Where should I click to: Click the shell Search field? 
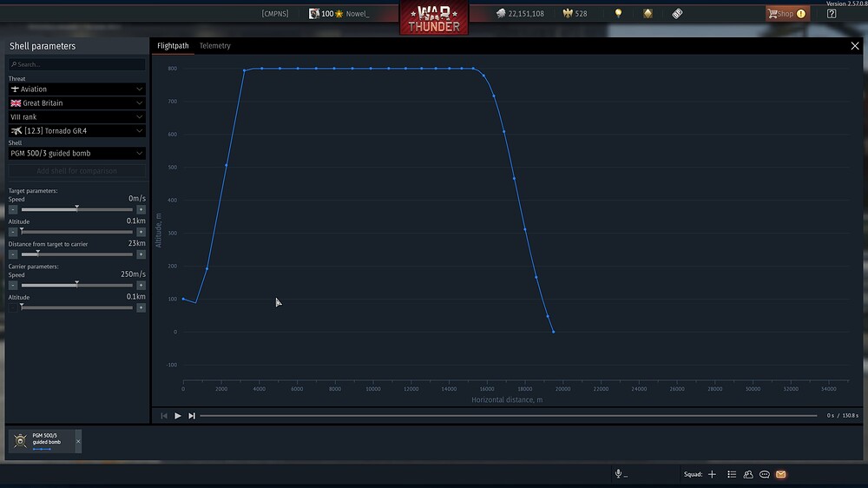click(x=77, y=64)
